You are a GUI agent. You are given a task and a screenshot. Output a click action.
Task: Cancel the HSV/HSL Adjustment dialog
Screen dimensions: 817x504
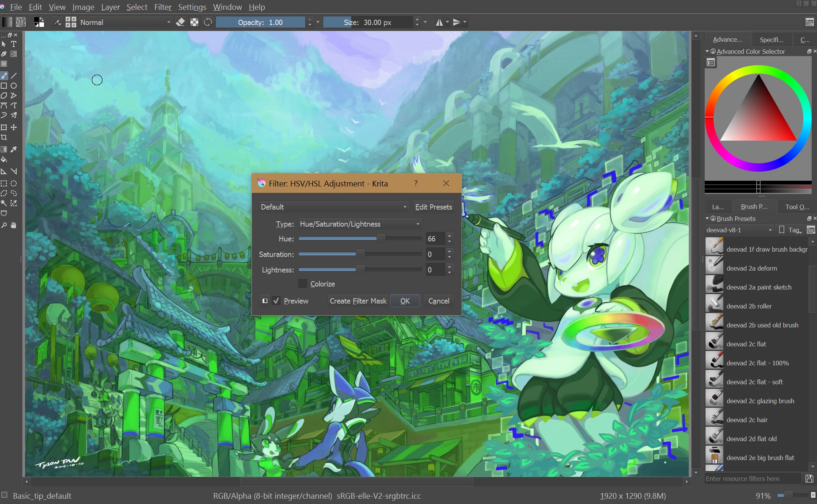coord(439,301)
